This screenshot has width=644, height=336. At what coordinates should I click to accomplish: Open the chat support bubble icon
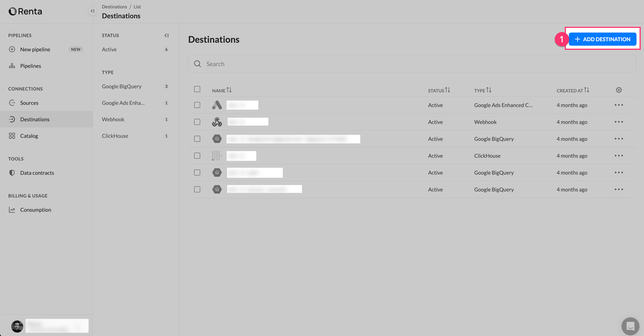click(x=630, y=326)
